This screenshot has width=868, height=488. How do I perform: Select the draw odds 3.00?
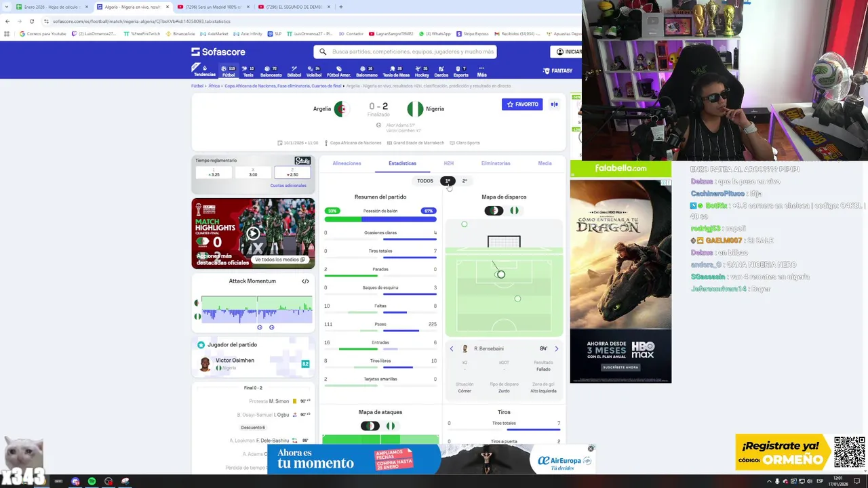[x=253, y=172]
